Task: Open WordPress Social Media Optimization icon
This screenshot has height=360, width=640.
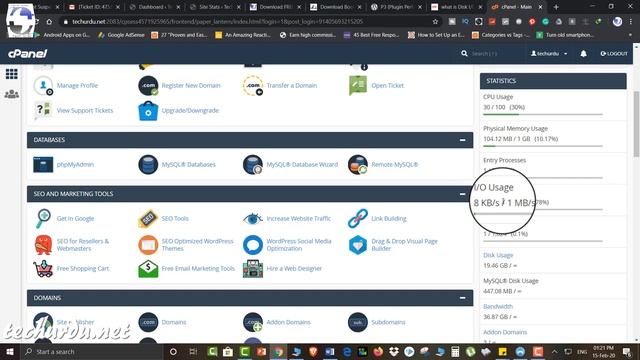Action: [x=253, y=245]
